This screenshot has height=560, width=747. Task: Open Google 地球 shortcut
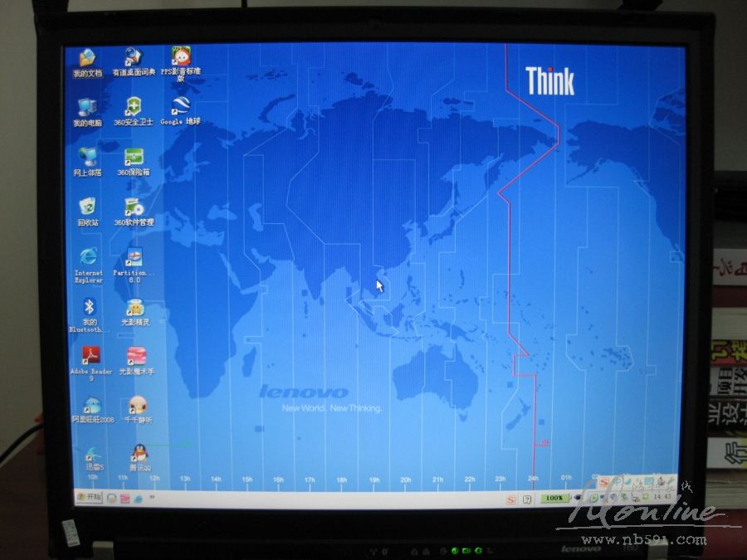pos(181,111)
